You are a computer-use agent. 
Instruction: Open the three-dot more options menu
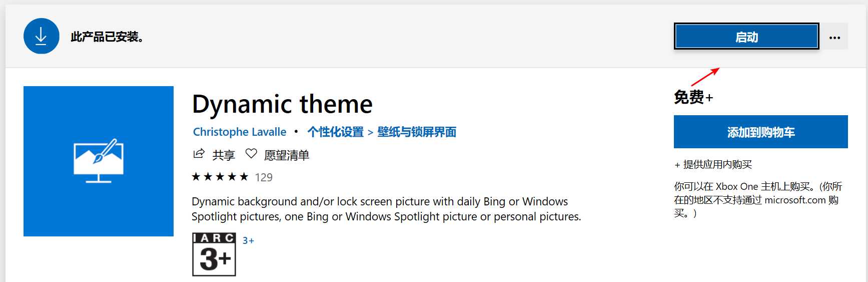coord(834,37)
